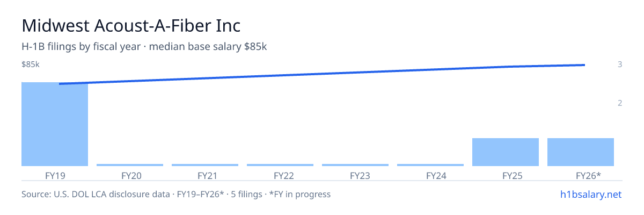Click the FY19 bar in the chart
644x215 pixels.
[55, 124]
